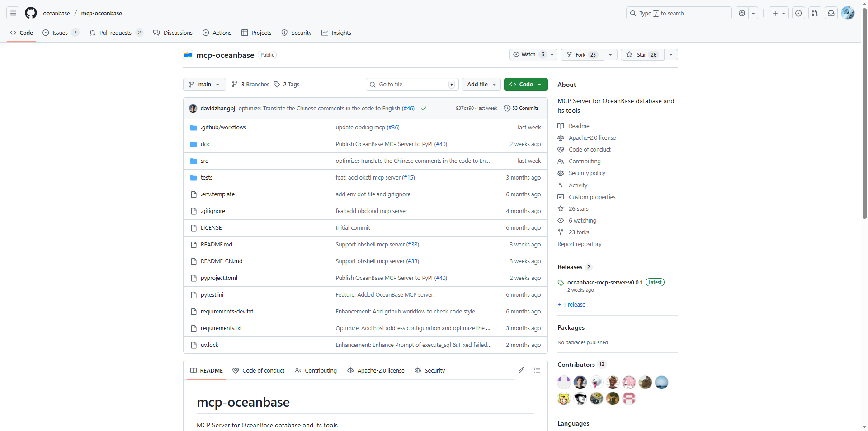
Task: Open the Activity link
Action: 578,185
